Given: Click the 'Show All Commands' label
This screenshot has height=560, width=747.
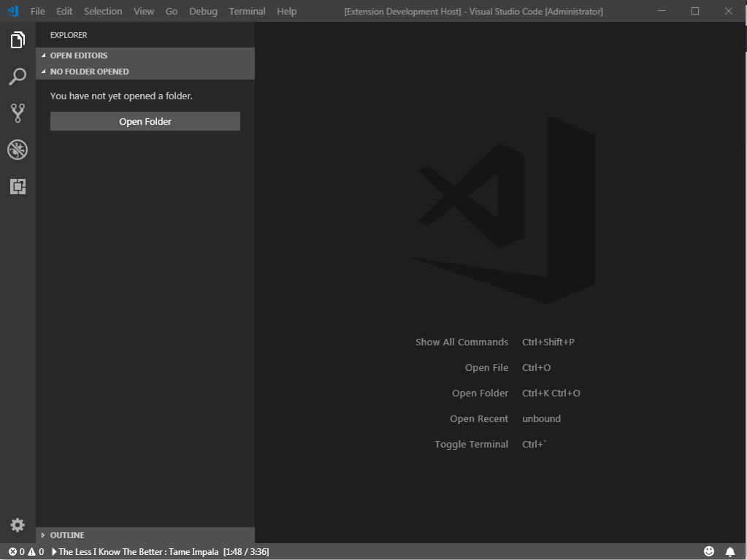Looking at the screenshot, I should pyautogui.click(x=461, y=342).
